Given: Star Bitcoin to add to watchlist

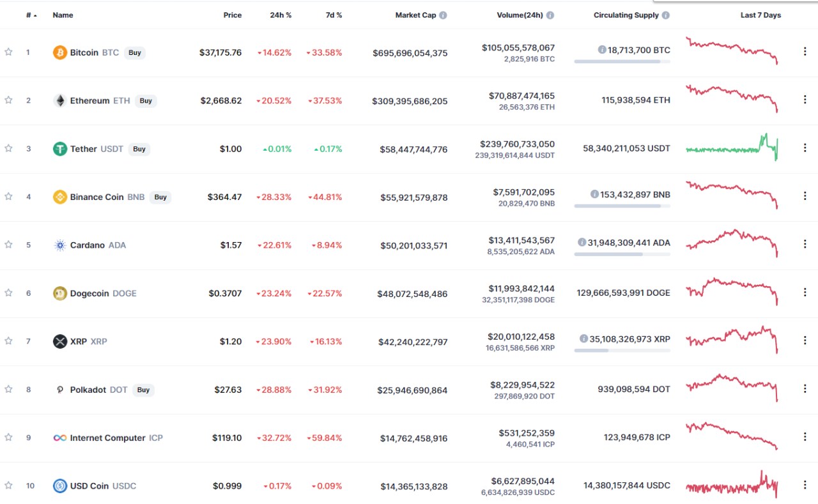Looking at the screenshot, I should (x=8, y=52).
